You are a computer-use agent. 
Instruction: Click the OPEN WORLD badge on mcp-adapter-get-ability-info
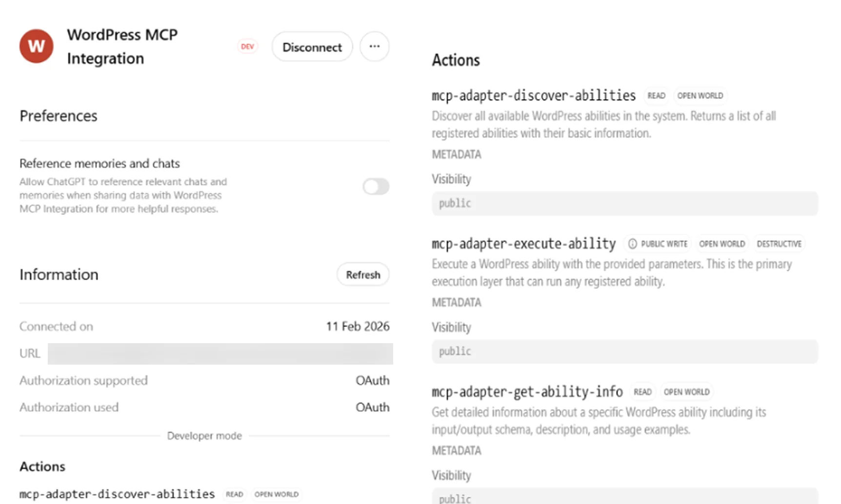click(687, 391)
